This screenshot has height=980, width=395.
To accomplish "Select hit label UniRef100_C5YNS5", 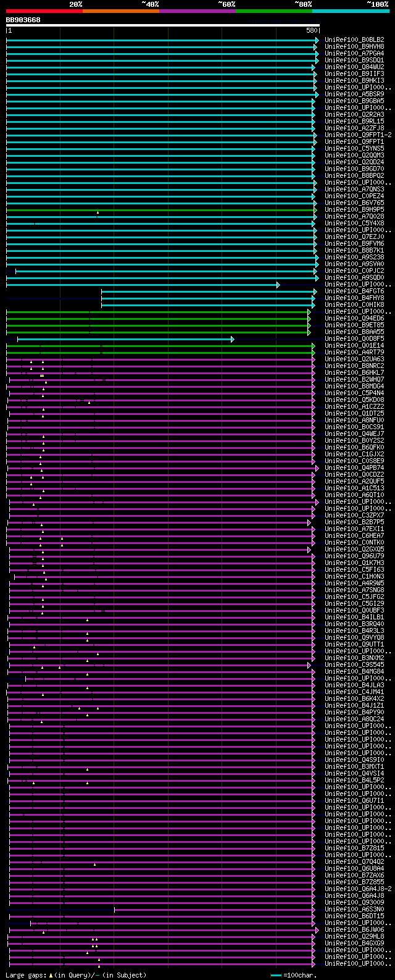I will pyautogui.click(x=354, y=148).
